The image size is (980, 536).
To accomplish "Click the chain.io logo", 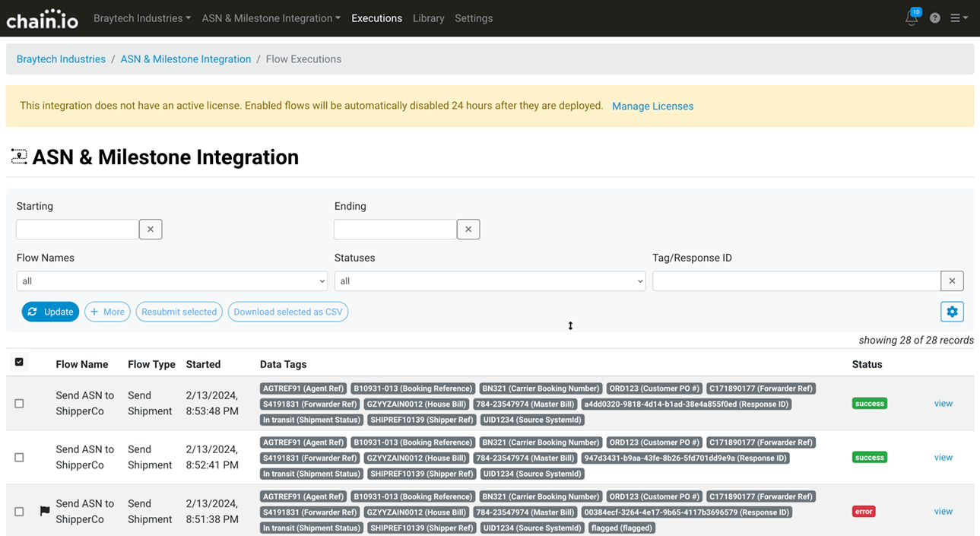I will coord(42,18).
